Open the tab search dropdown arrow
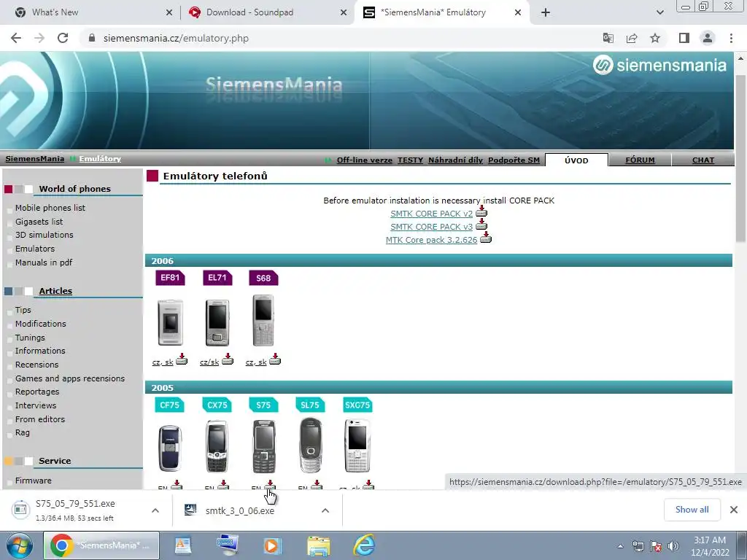747x560 pixels. point(659,12)
